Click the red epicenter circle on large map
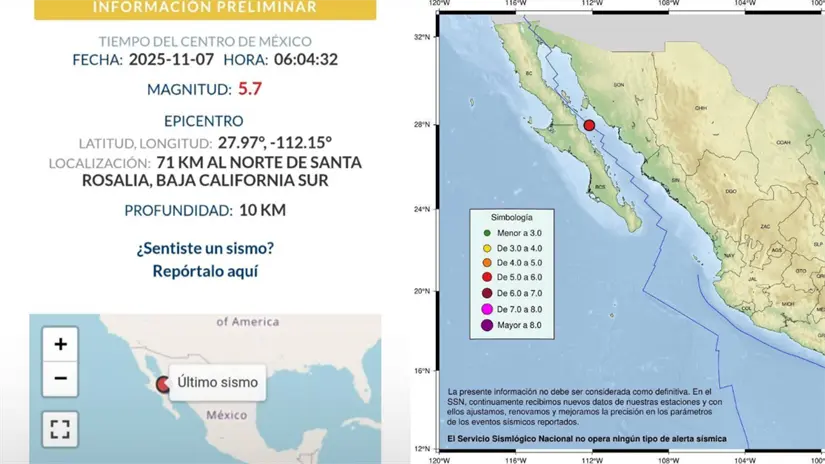This screenshot has height=464, width=825. [x=590, y=125]
